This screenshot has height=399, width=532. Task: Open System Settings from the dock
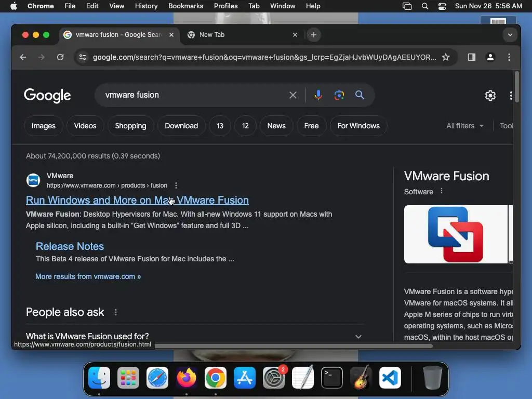coord(274,378)
